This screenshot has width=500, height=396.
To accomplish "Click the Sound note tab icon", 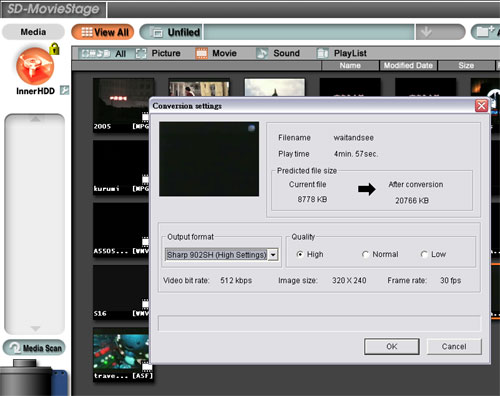I will pyautogui.click(x=262, y=53).
